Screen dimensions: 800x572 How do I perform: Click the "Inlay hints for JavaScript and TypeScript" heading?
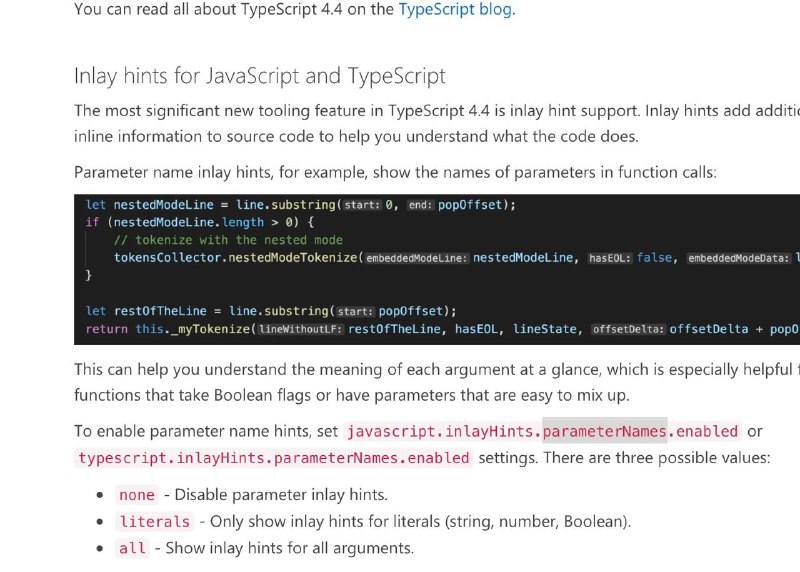pyautogui.click(x=260, y=76)
